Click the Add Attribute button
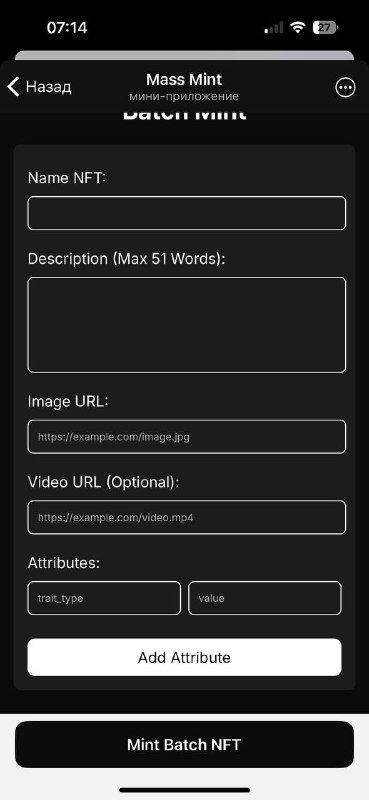The height and width of the screenshot is (800, 369). pos(184,657)
